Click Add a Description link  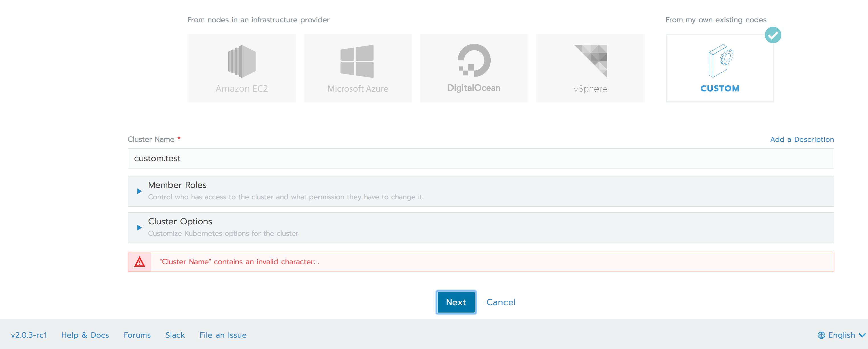click(802, 139)
